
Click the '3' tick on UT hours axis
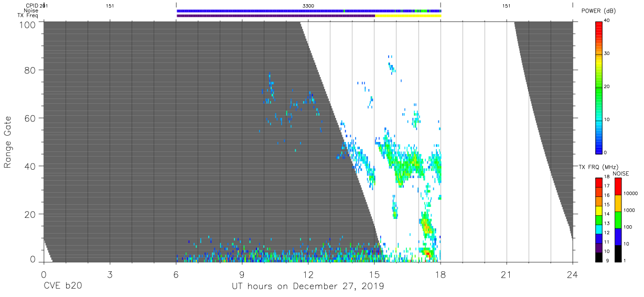110,274
